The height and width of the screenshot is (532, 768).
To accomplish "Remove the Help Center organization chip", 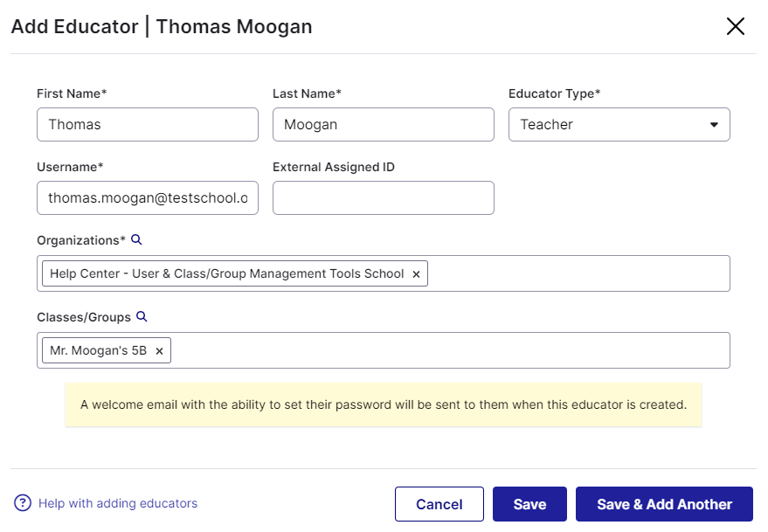I will [417, 273].
